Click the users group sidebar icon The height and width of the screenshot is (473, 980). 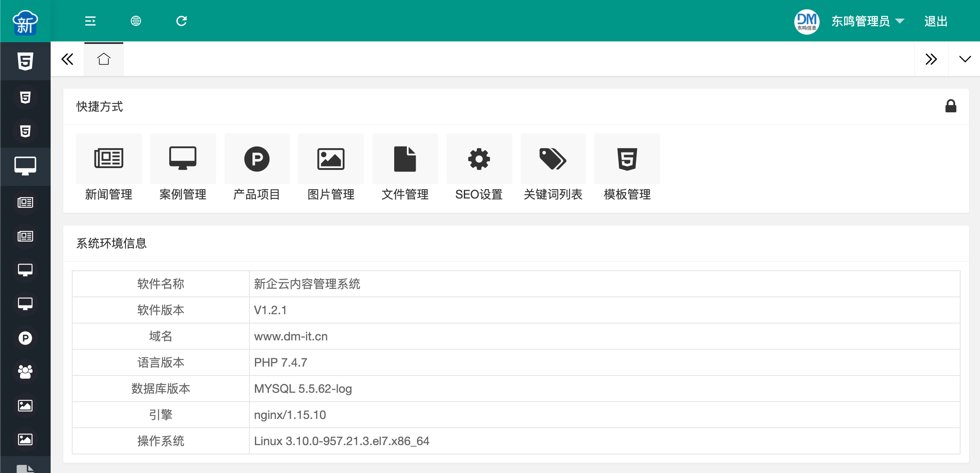point(25,372)
